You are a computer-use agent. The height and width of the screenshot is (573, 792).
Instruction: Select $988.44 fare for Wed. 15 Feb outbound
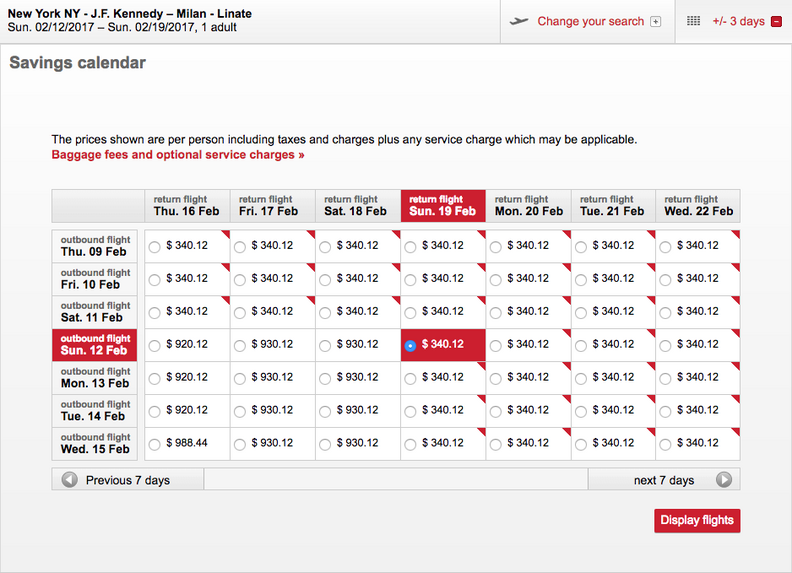pyautogui.click(x=154, y=444)
